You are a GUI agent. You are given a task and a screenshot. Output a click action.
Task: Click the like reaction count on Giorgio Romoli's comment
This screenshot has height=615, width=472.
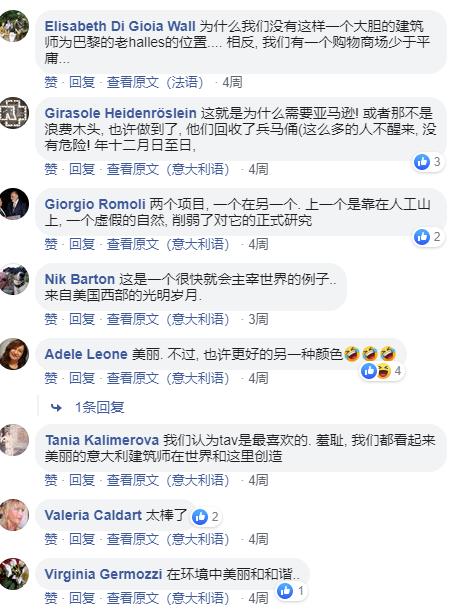point(437,237)
